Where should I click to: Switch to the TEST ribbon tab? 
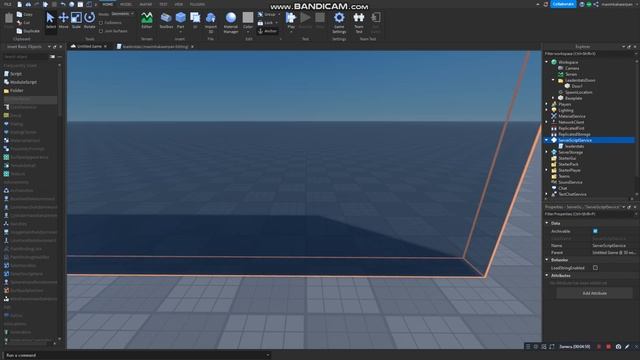click(x=163, y=4)
